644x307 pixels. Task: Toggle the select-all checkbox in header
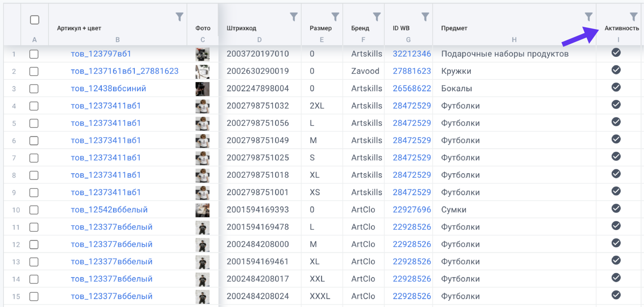tap(34, 20)
